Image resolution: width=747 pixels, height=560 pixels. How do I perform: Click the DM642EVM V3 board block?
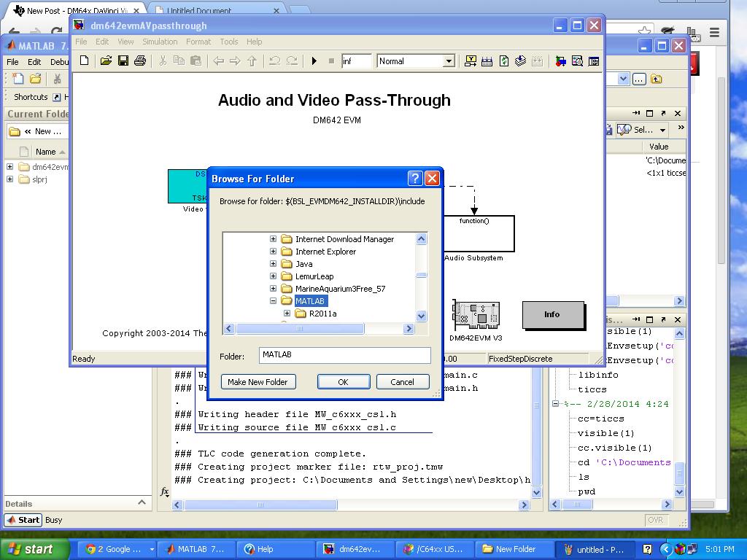pyautogui.click(x=476, y=314)
